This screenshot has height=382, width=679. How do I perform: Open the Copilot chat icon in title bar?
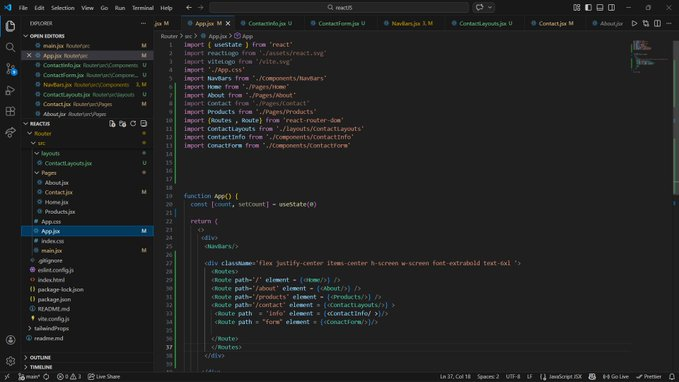[x=479, y=7]
